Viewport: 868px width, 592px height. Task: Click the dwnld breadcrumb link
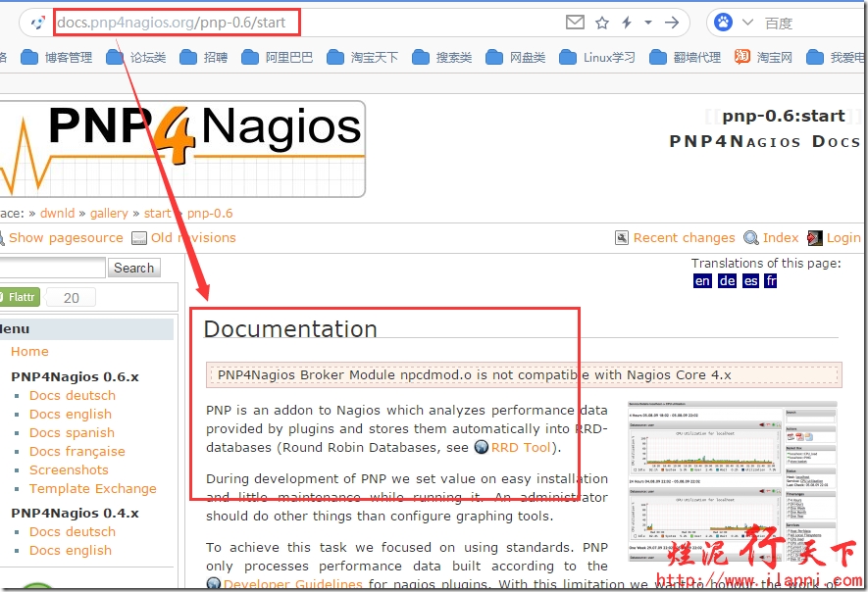click(57, 213)
